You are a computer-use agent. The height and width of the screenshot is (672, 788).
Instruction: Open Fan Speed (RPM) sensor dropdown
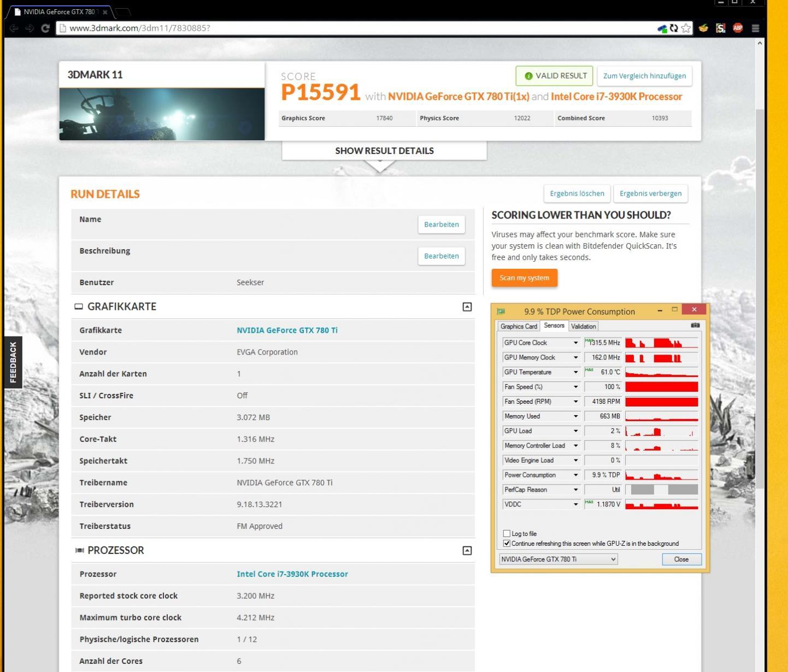pyautogui.click(x=575, y=402)
